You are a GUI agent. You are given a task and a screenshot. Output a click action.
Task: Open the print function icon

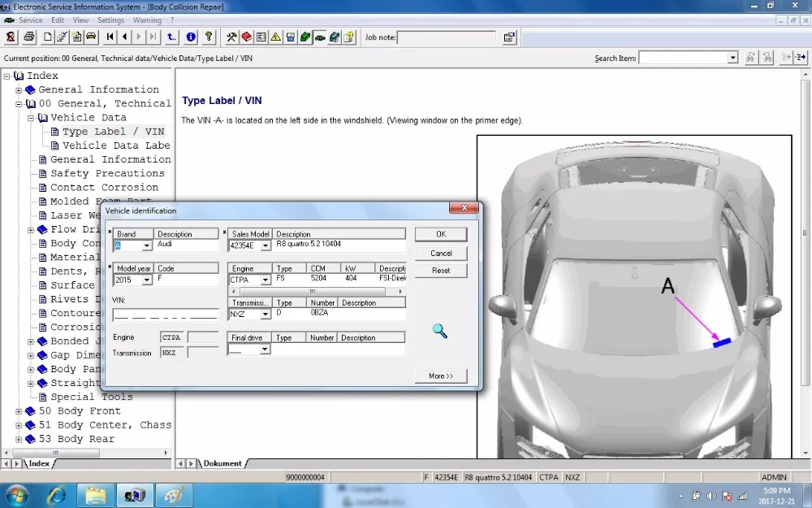[28, 37]
